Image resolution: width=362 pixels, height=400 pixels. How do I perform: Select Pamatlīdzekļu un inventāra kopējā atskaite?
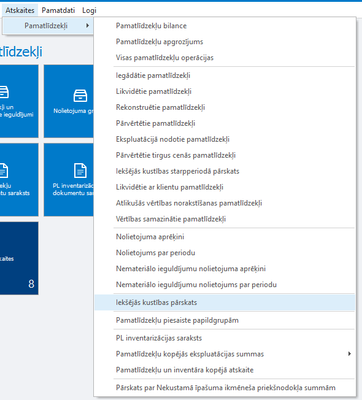225,370
